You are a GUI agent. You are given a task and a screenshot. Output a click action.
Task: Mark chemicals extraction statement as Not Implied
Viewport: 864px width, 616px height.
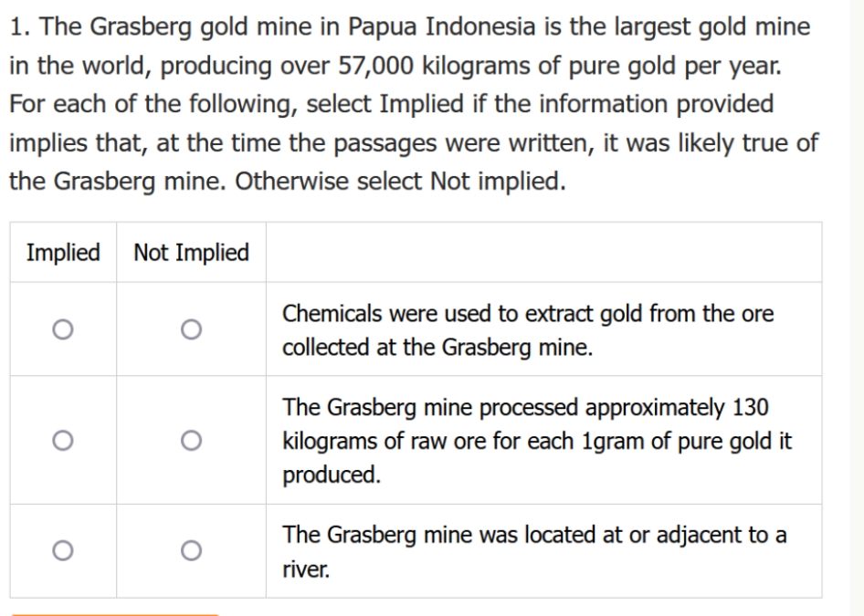pyautogui.click(x=190, y=329)
